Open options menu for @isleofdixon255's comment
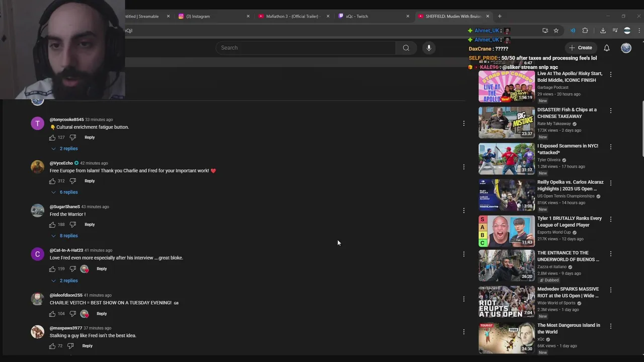Viewport: 644px width, 362px height. tap(464, 299)
